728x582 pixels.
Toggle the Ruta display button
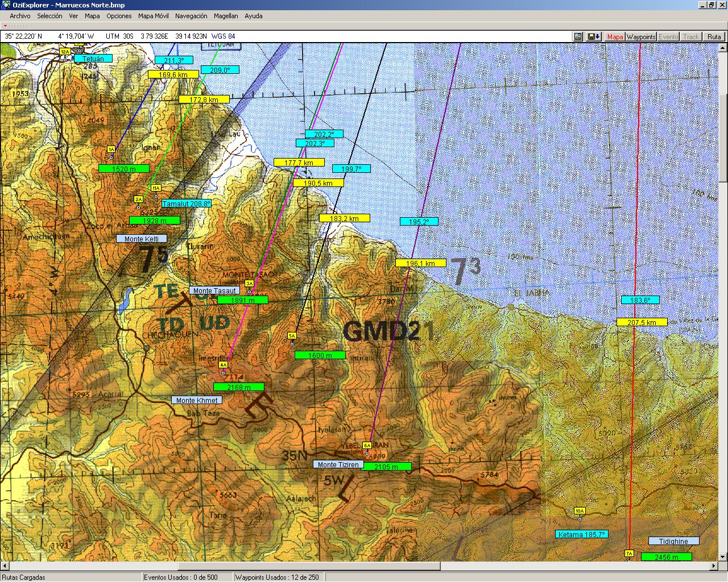(x=714, y=36)
